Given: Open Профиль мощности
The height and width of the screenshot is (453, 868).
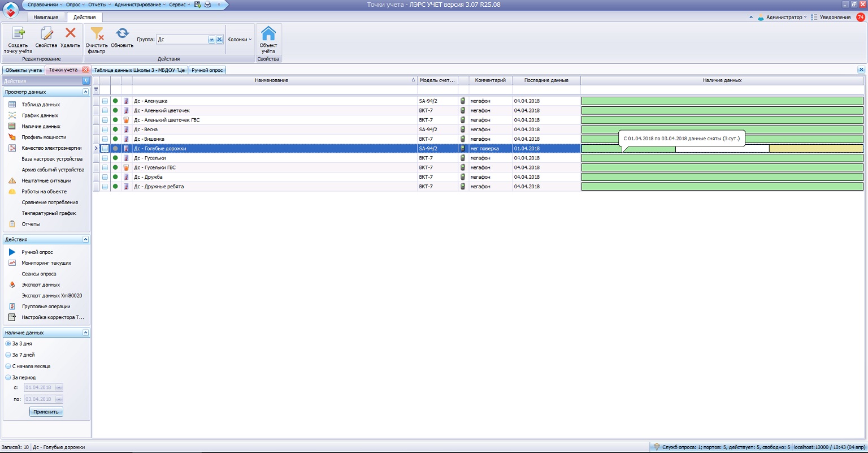Looking at the screenshot, I should (x=44, y=137).
